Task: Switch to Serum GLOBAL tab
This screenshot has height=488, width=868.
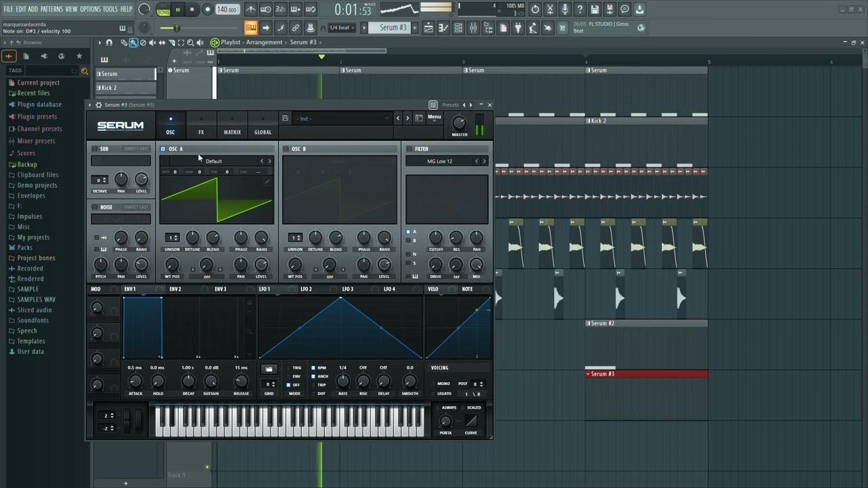Action: pyautogui.click(x=262, y=126)
